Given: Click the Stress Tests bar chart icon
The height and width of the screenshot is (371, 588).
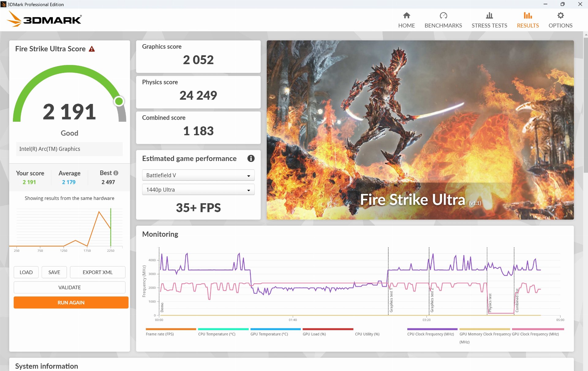Looking at the screenshot, I should click(489, 15).
